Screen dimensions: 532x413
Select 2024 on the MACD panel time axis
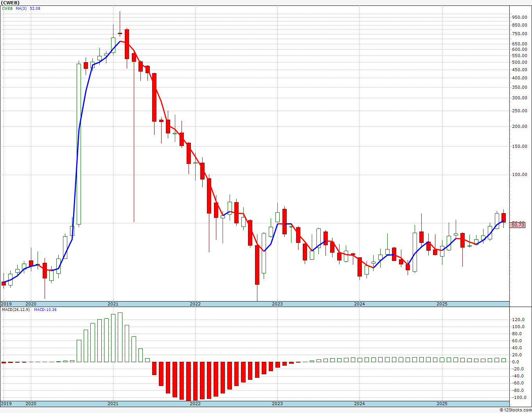[359, 404]
